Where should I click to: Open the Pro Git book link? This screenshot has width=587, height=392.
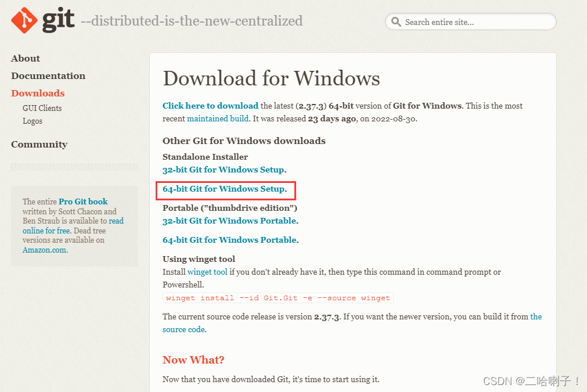point(83,202)
